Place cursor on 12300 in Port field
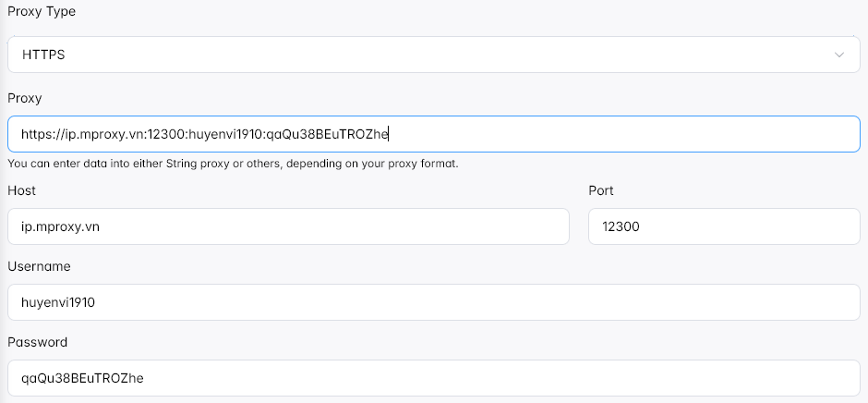 tap(621, 226)
